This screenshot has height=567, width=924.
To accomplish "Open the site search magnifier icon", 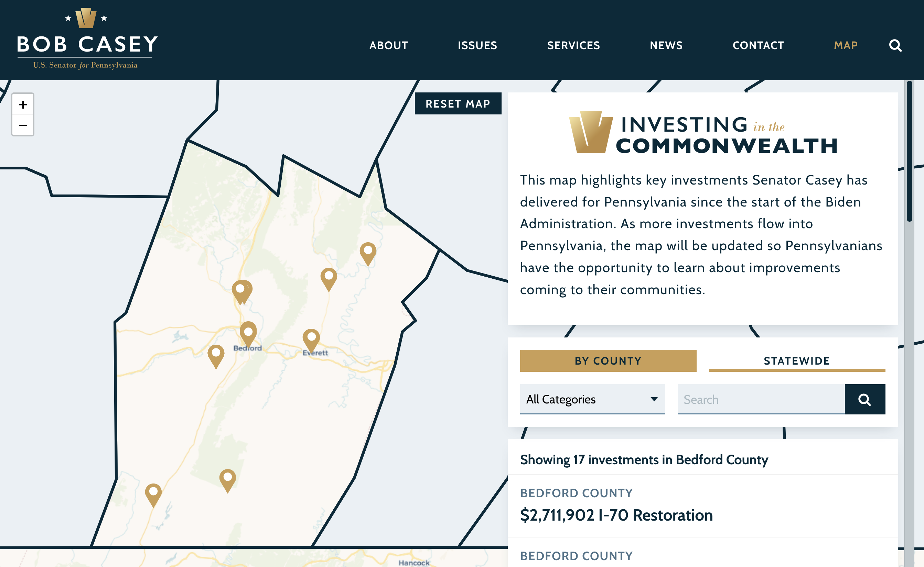I will point(896,45).
